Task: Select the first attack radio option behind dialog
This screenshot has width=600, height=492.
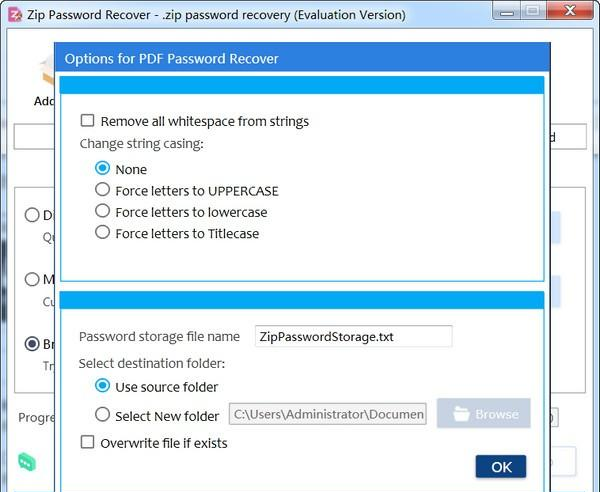Action: (x=32, y=215)
